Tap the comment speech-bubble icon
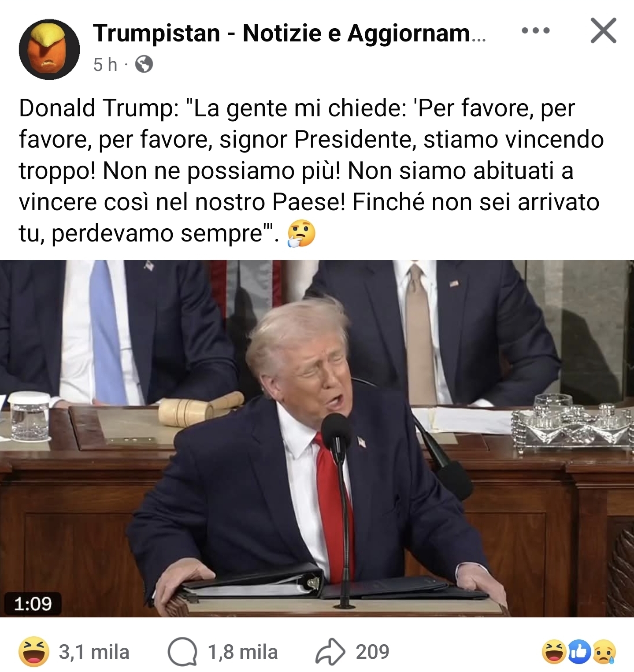The image size is (634, 672). tap(182, 652)
